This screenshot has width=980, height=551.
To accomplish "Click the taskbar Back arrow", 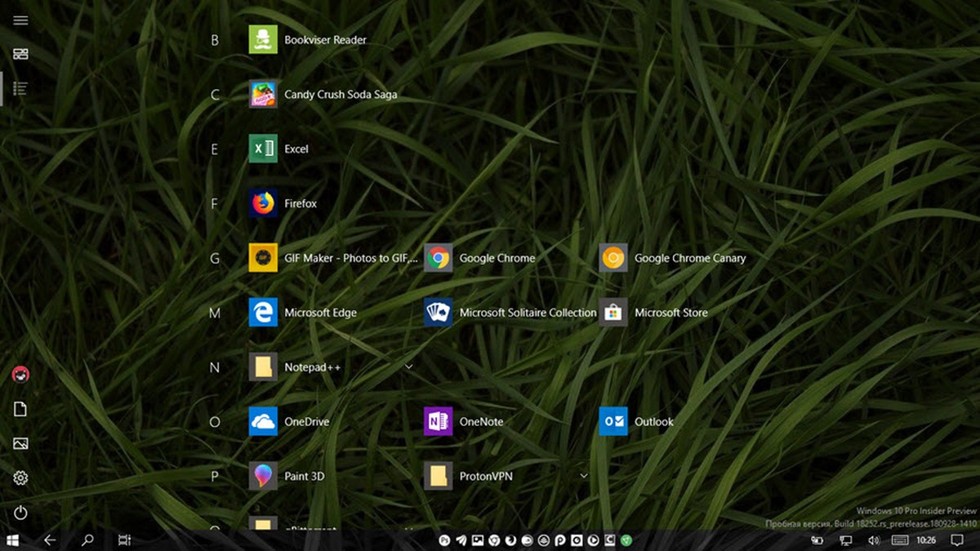I will point(50,540).
